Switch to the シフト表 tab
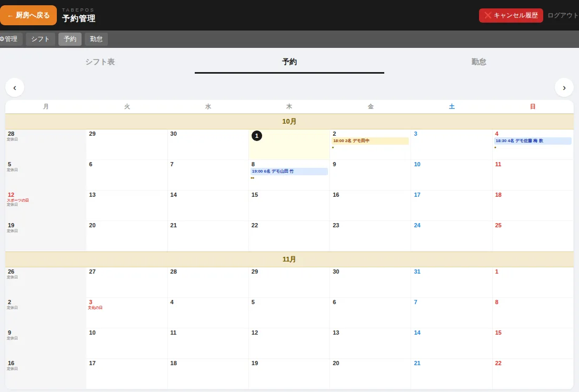This screenshot has width=579, height=392. (x=100, y=62)
